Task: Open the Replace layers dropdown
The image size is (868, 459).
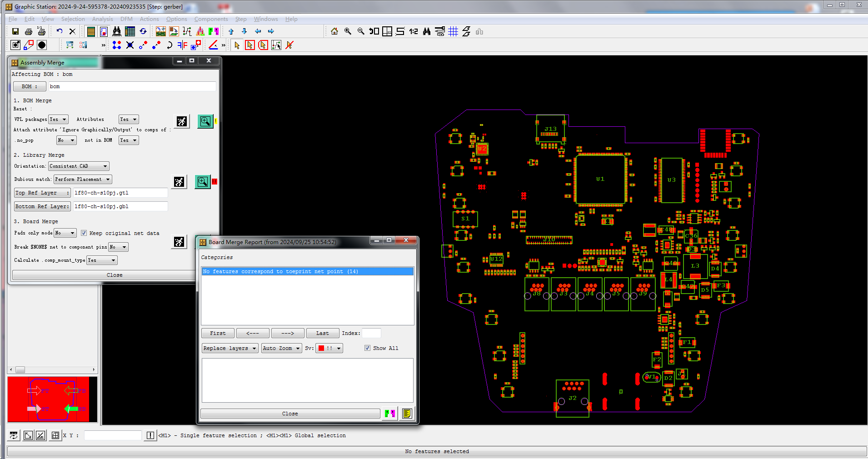Action: (230, 348)
